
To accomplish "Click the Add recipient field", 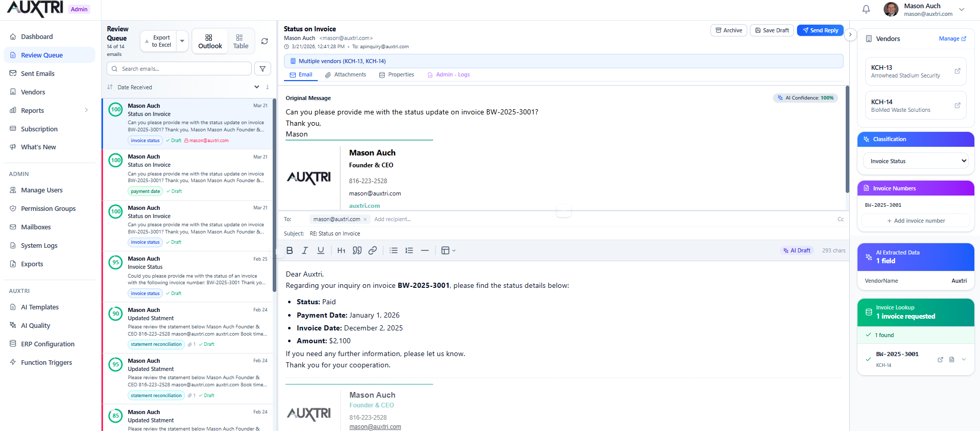I will 393,219.
